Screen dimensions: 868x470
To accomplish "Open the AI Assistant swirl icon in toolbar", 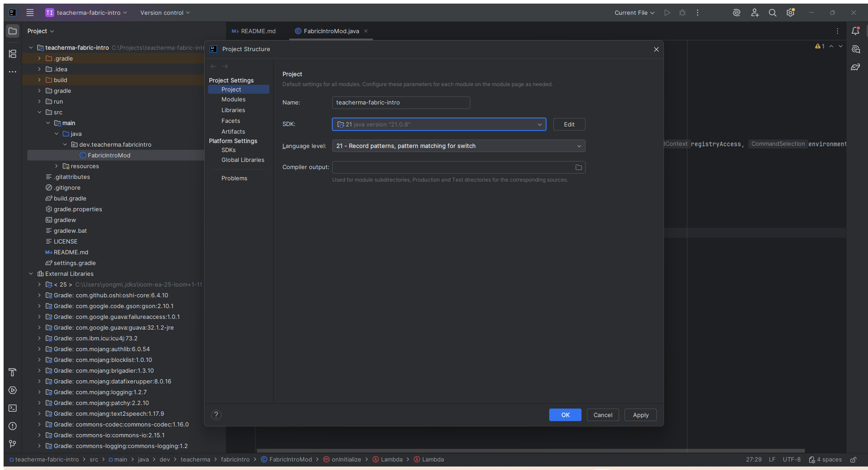I will point(736,13).
